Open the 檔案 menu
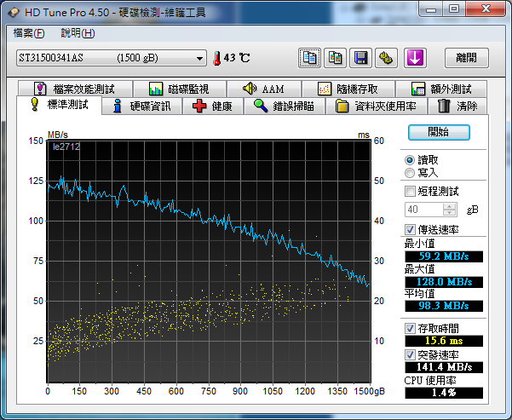 29,33
